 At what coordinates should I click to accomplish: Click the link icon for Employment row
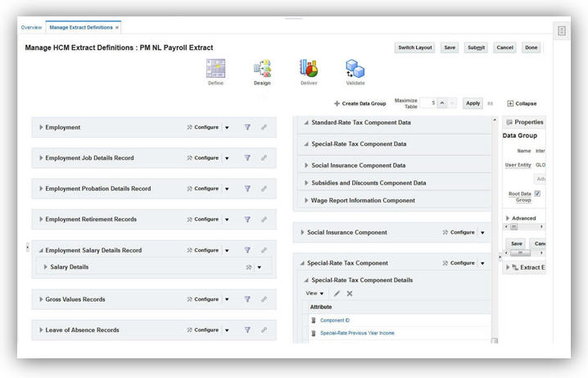coord(264,127)
